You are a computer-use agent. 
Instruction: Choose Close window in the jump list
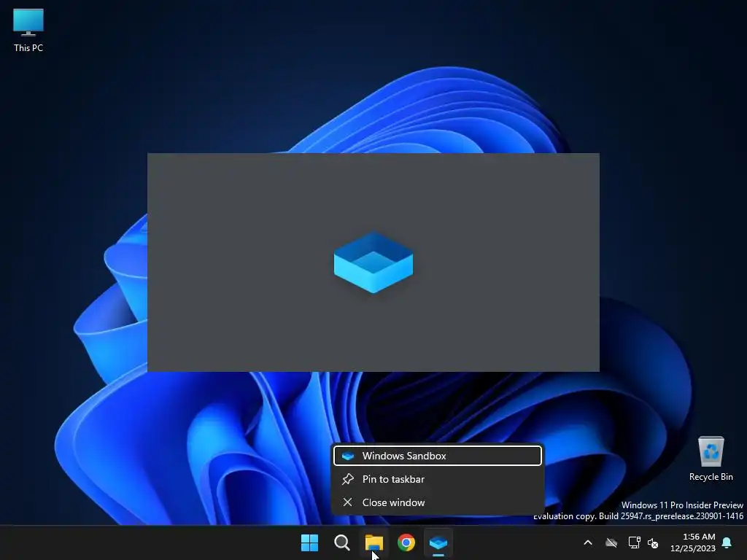point(438,502)
